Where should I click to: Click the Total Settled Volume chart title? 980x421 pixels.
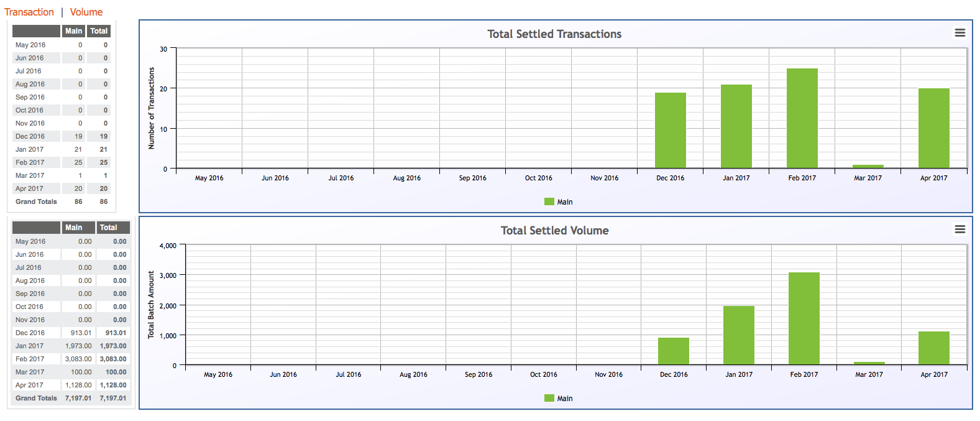[555, 230]
